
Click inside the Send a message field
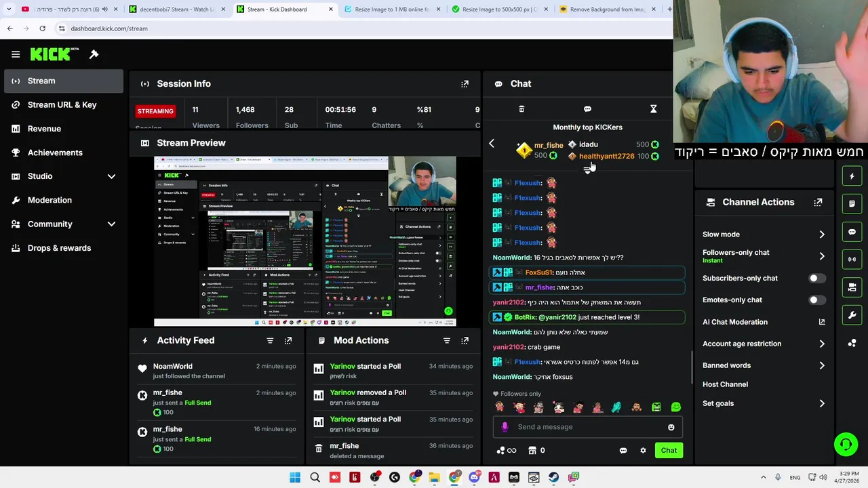(x=587, y=427)
